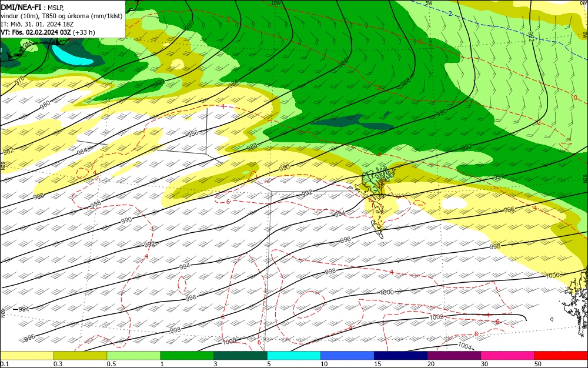Pick the blue 10–15 legend swatch
The image size is (588, 368).
pos(348,356)
